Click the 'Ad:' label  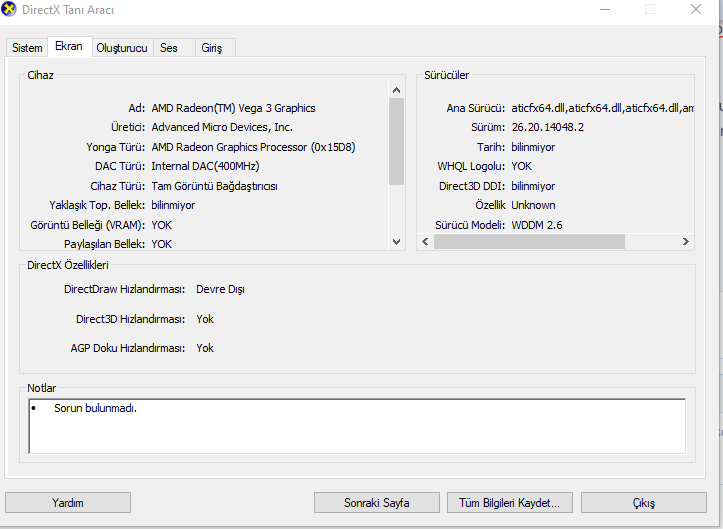[136, 108]
